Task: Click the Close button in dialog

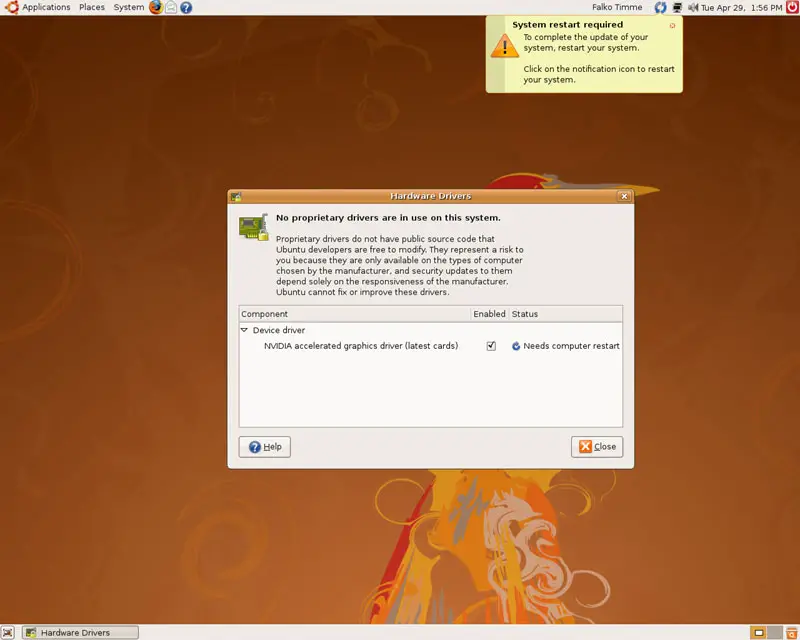Action: [x=597, y=447]
